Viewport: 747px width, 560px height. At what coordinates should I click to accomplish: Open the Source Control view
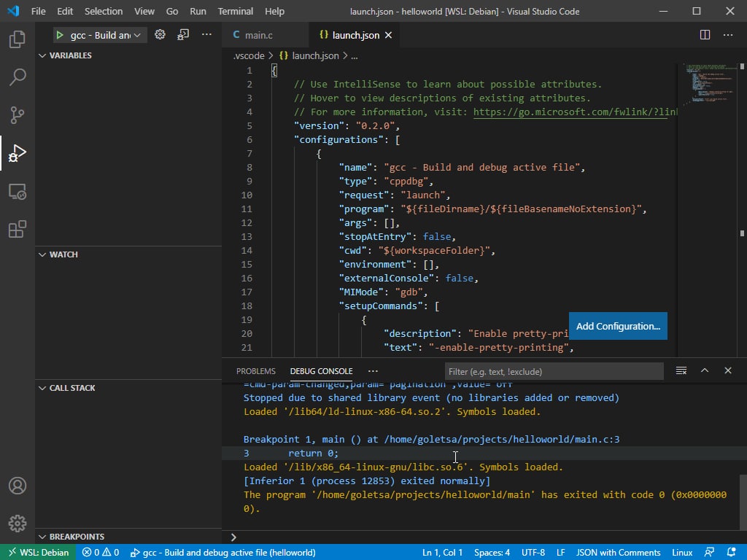(x=18, y=115)
